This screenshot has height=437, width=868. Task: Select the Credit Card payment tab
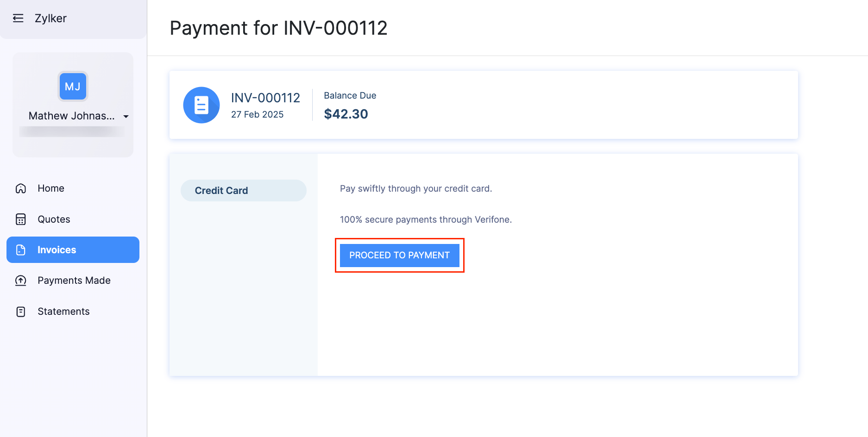(243, 190)
